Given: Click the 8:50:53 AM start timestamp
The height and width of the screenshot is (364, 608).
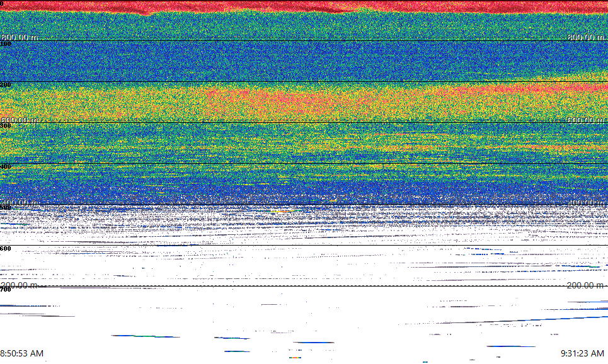Looking at the screenshot, I should (x=21, y=353).
